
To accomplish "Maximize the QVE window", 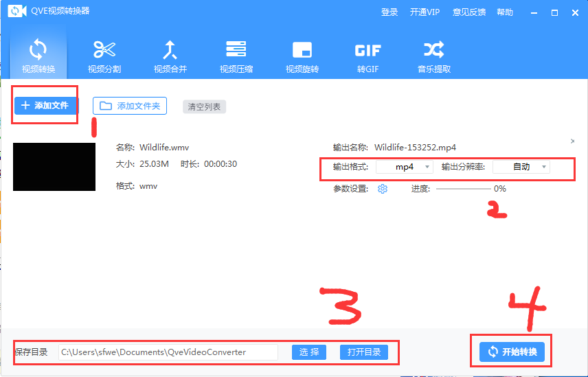I will tap(554, 13).
